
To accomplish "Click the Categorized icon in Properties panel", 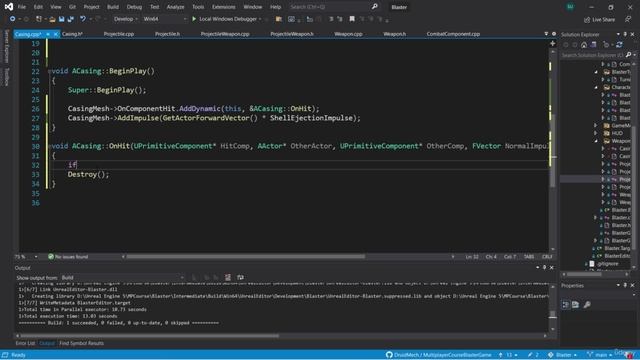I will pos(566,304).
